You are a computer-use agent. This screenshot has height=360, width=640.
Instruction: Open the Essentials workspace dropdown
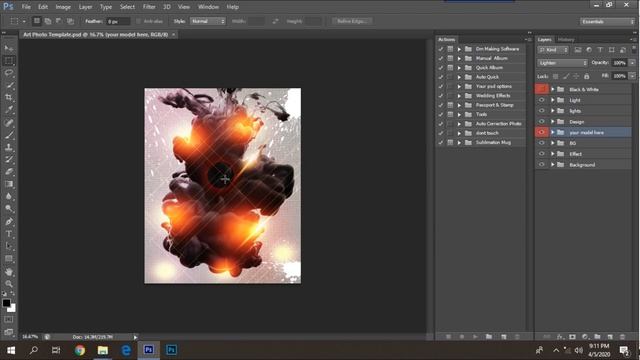(607, 22)
